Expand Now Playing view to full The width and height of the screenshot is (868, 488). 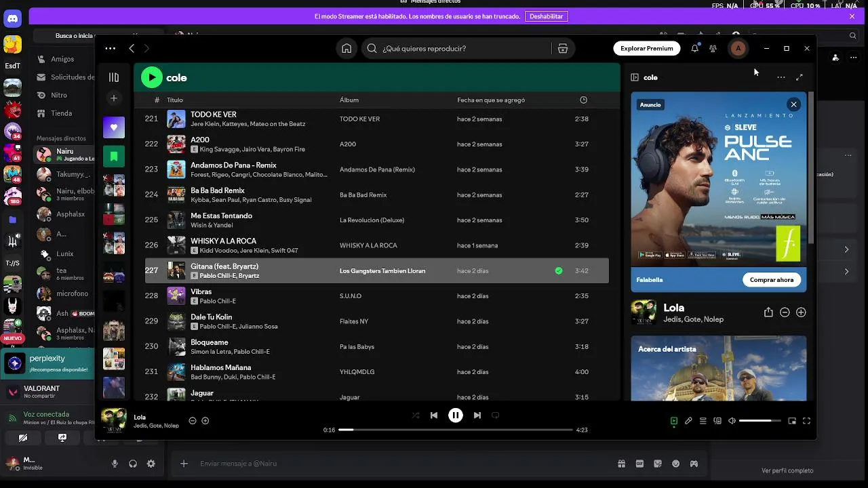800,77
